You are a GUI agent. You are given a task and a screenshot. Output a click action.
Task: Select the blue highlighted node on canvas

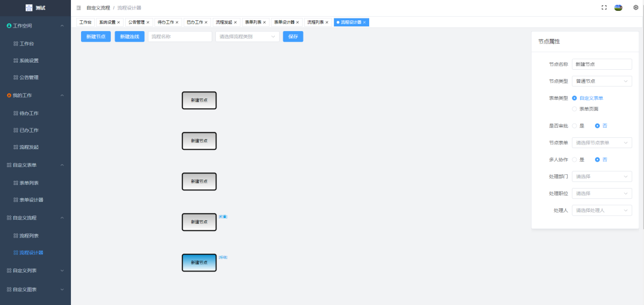point(199,263)
